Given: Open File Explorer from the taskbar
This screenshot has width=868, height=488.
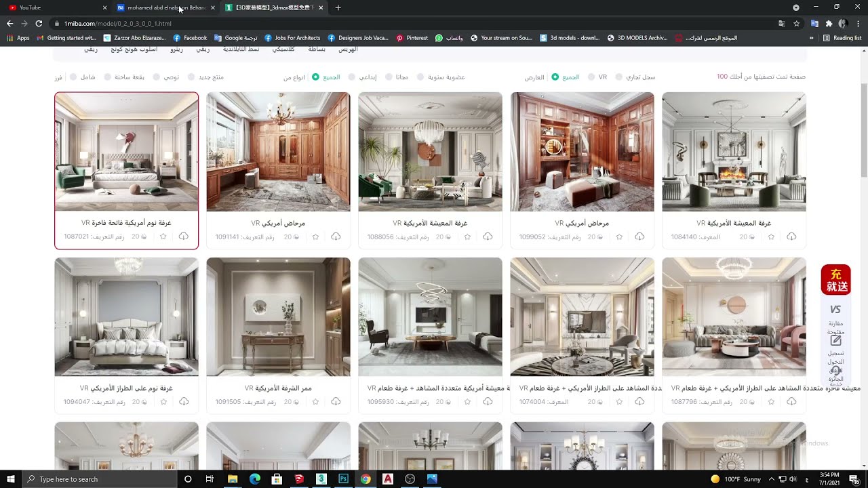Looking at the screenshot, I should click(233, 479).
